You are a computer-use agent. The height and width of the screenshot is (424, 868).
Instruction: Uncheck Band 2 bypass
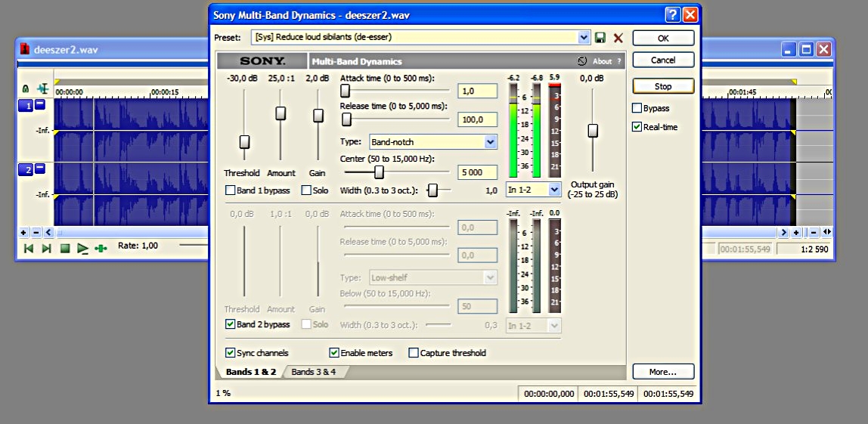[x=231, y=324]
